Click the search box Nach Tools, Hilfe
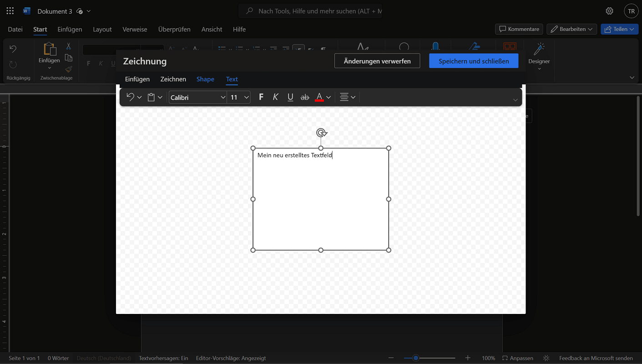 click(310, 11)
